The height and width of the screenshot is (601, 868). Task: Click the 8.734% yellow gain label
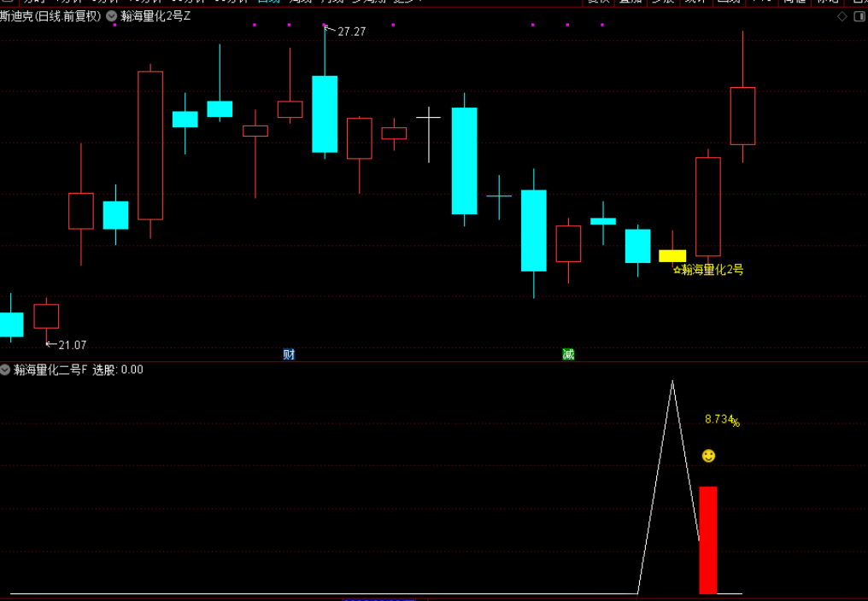721,419
